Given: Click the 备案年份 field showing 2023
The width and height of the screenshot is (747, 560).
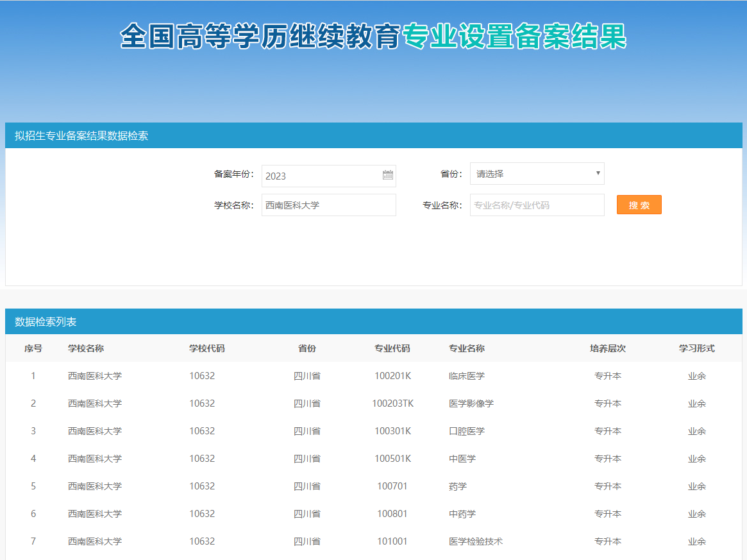Looking at the screenshot, I should pyautogui.click(x=321, y=176).
